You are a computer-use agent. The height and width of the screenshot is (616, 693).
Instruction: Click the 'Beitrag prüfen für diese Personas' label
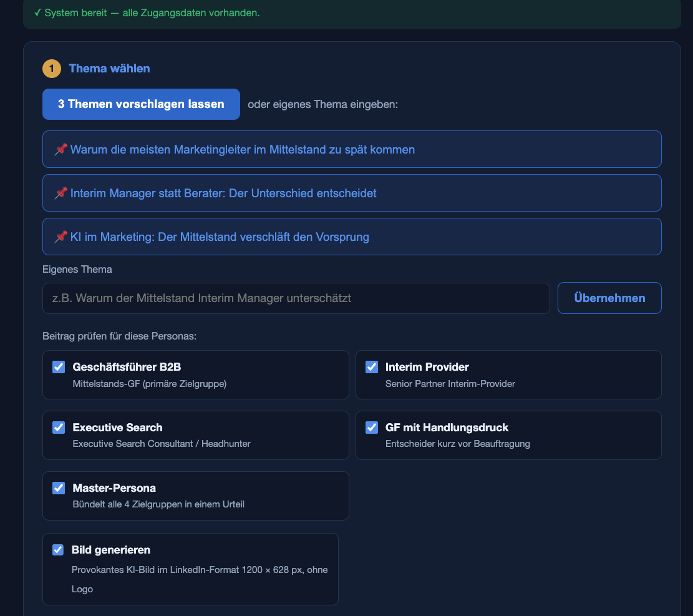click(x=119, y=336)
